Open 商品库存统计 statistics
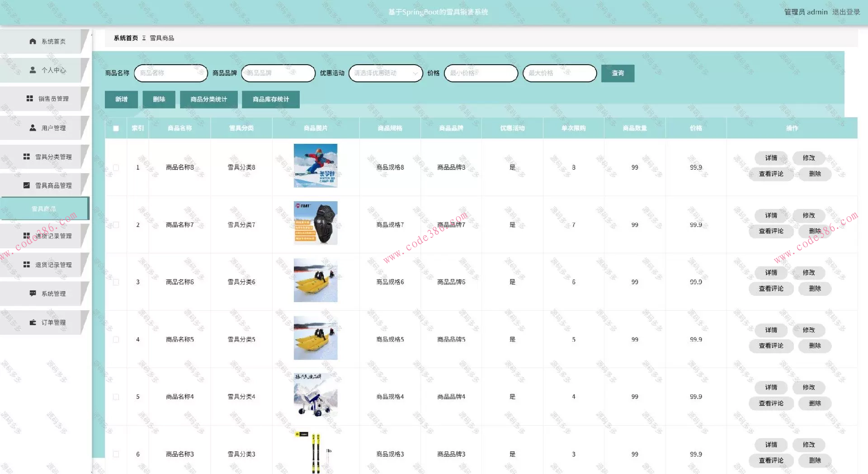Viewport: 868px width, 474px height. [x=270, y=100]
